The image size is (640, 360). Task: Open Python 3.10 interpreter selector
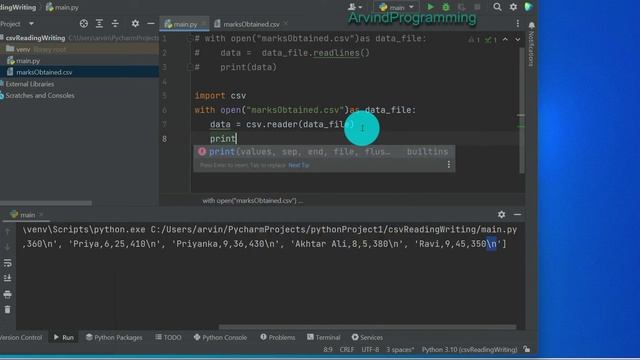pyautogui.click(x=469, y=350)
